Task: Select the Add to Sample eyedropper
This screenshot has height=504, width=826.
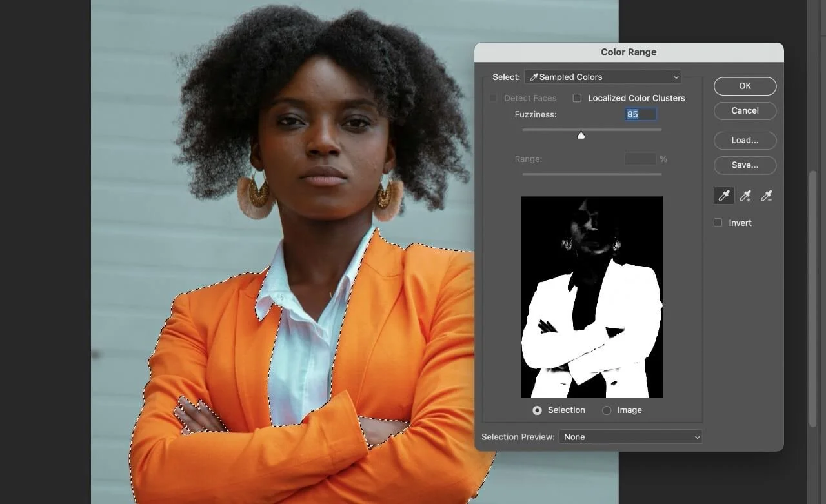Action: pyautogui.click(x=745, y=196)
